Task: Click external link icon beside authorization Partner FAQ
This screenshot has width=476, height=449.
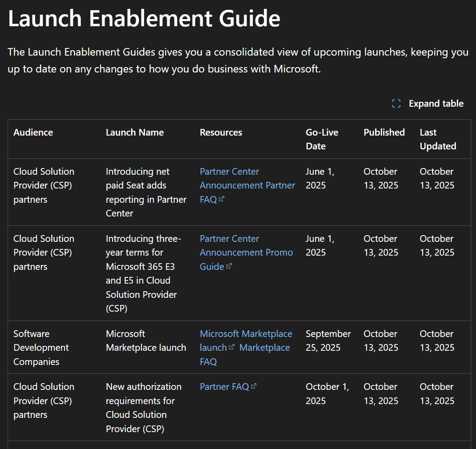Action: (254, 386)
